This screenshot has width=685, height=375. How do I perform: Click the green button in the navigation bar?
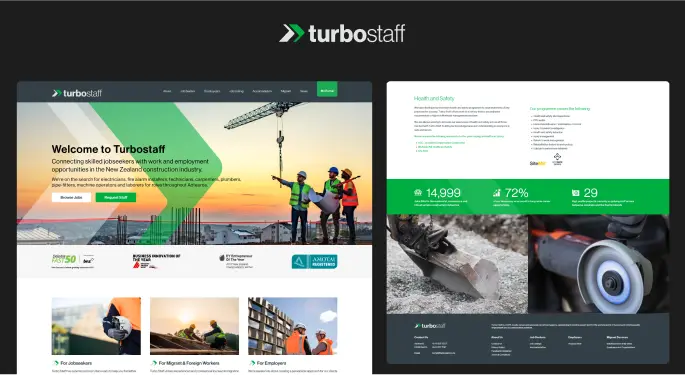pos(327,89)
